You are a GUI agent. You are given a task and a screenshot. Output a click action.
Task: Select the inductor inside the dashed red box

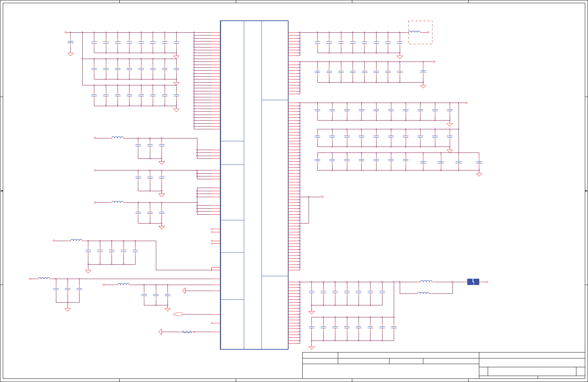pos(415,32)
